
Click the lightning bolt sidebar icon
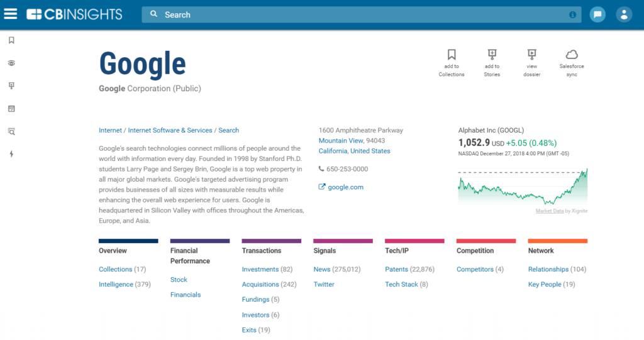tap(11, 154)
